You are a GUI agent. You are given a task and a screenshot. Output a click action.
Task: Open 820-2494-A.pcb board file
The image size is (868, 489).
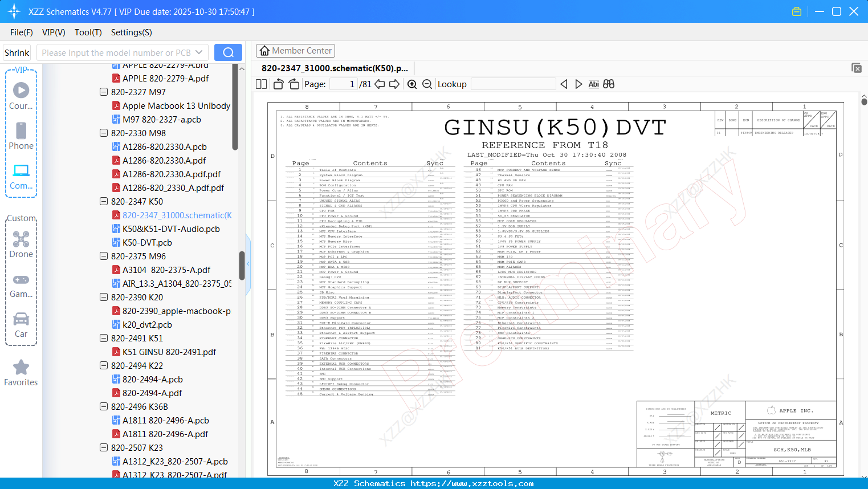(153, 380)
